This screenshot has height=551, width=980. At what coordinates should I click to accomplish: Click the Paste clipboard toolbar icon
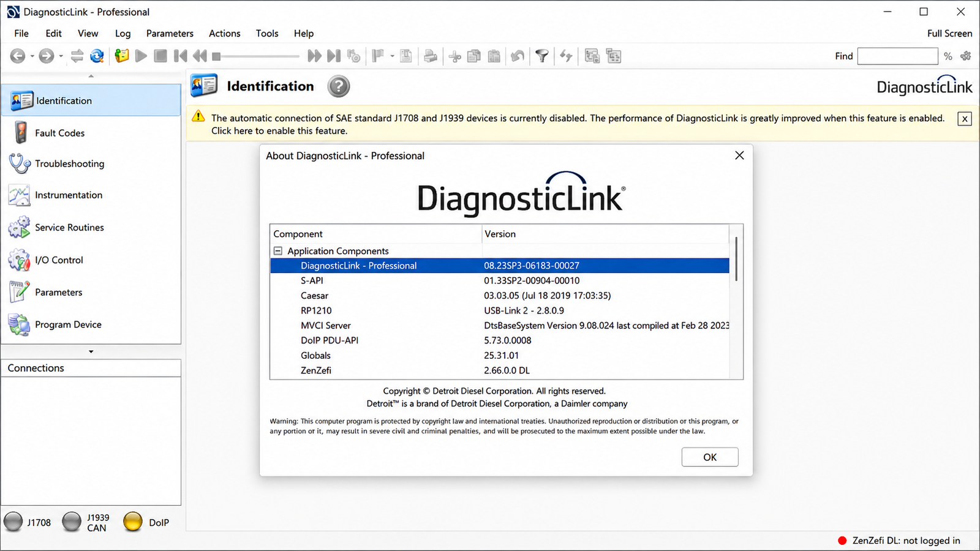click(x=494, y=56)
